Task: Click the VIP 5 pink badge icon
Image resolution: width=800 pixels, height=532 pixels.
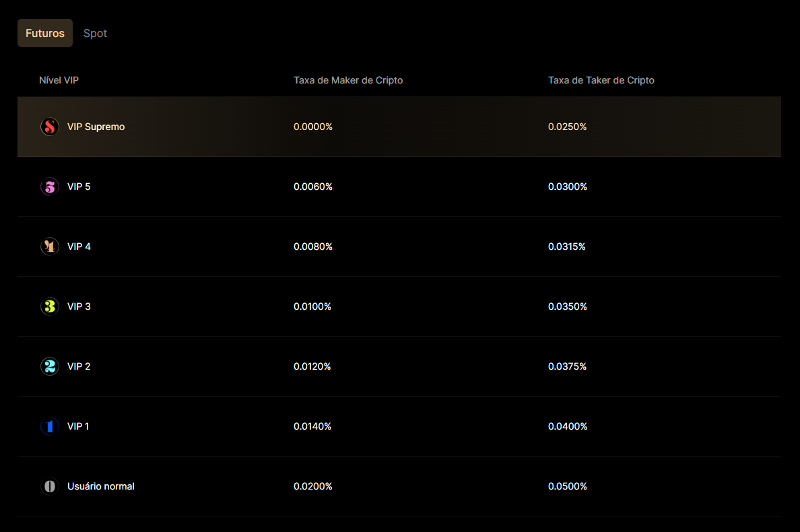Action: pos(50,187)
